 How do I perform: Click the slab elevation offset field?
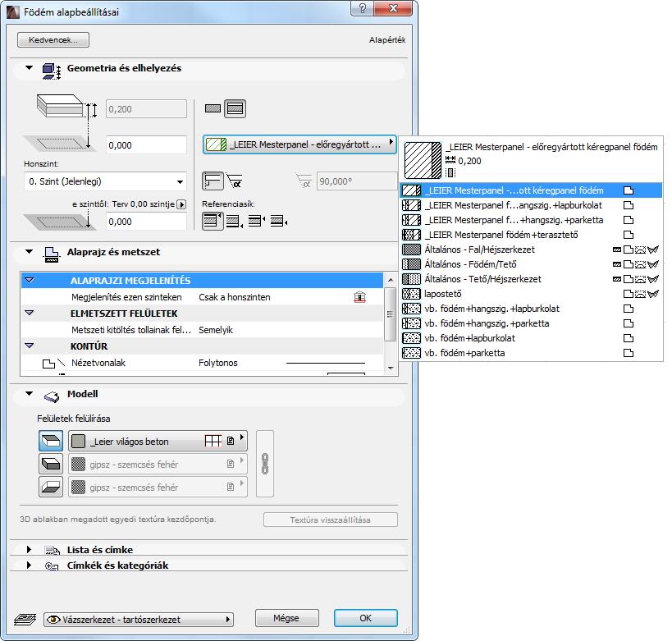coord(146,145)
